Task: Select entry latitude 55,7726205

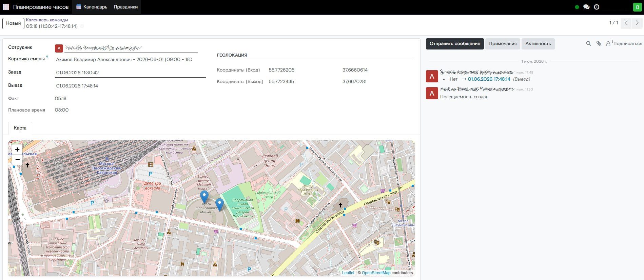Action: (x=281, y=70)
